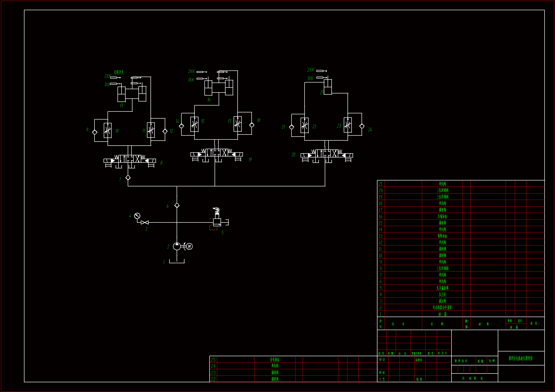
Task: Select the shut-off valve symbol labeled 3
Action: click(145, 222)
